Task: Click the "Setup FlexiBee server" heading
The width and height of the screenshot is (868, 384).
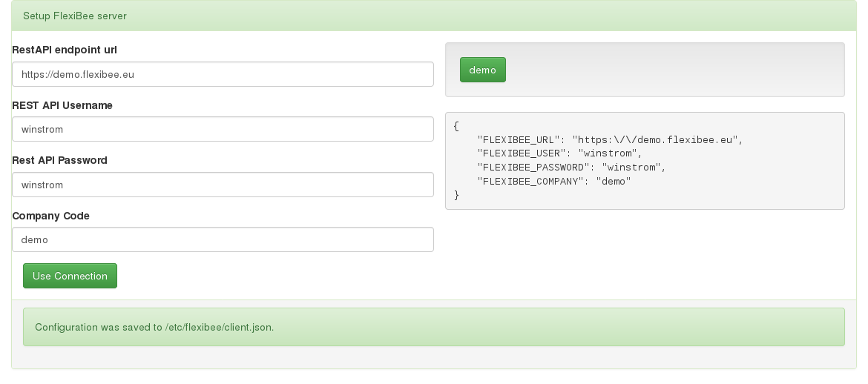Action: point(75,16)
